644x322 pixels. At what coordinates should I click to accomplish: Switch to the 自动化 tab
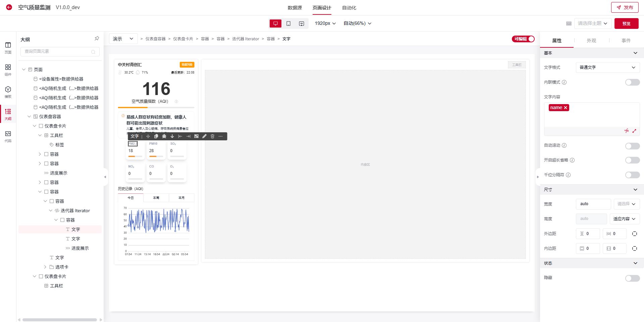coord(349,7)
